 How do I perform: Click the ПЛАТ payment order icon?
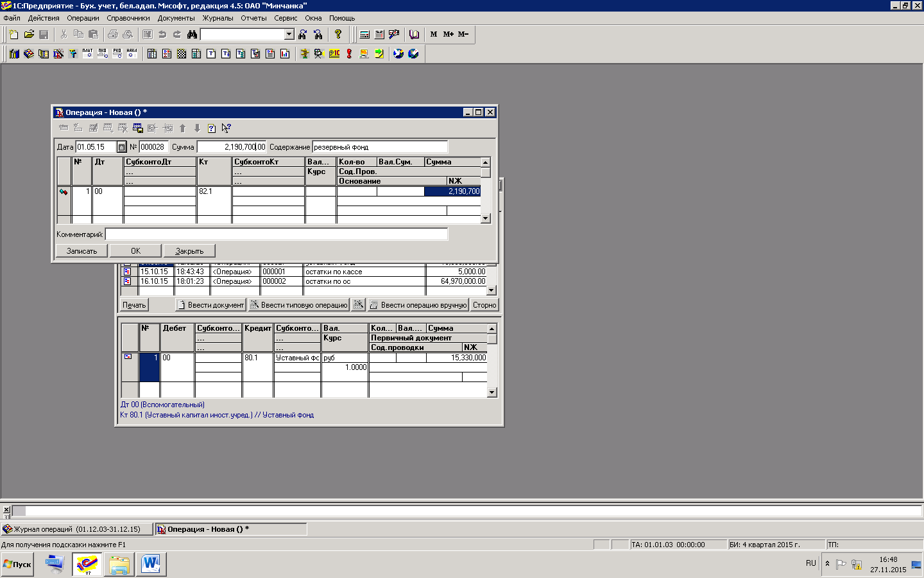coord(87,54)
